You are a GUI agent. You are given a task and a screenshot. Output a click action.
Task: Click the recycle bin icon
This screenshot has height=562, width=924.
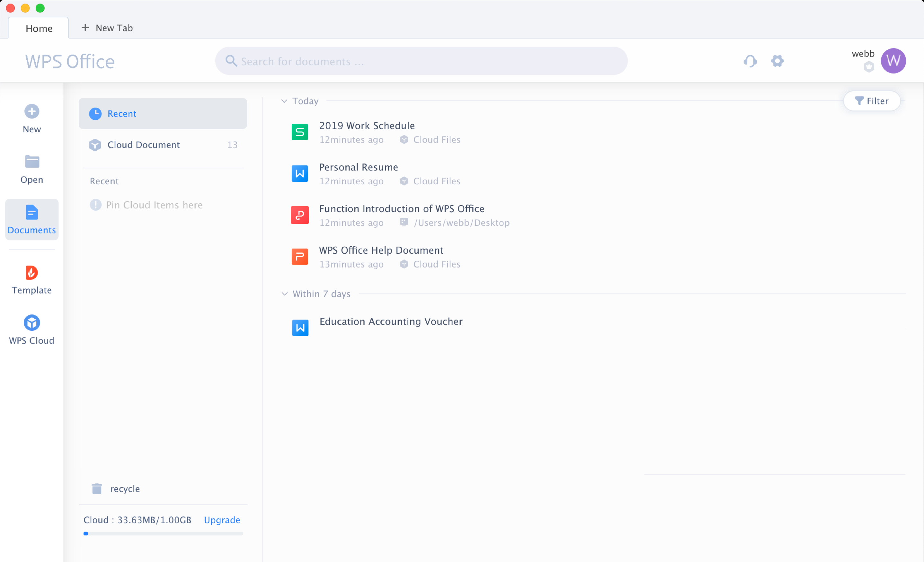coord(97,489)
